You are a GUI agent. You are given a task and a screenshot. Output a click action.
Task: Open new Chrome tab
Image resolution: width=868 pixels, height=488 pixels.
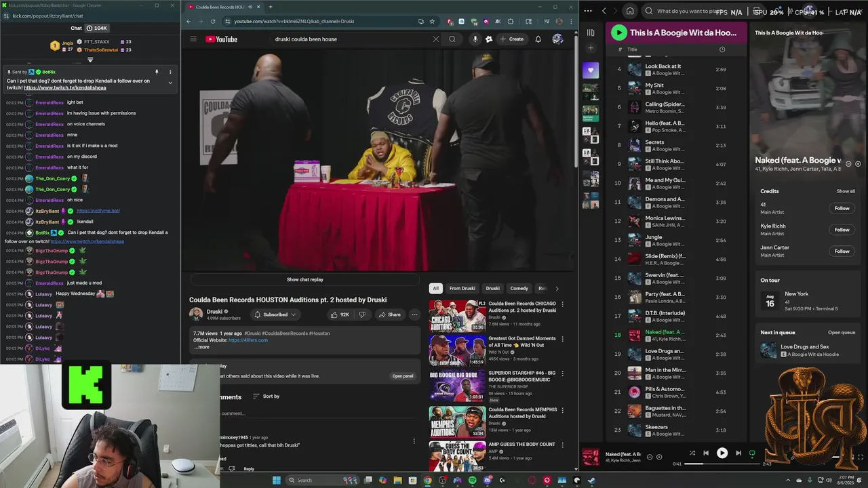(271, 7)
